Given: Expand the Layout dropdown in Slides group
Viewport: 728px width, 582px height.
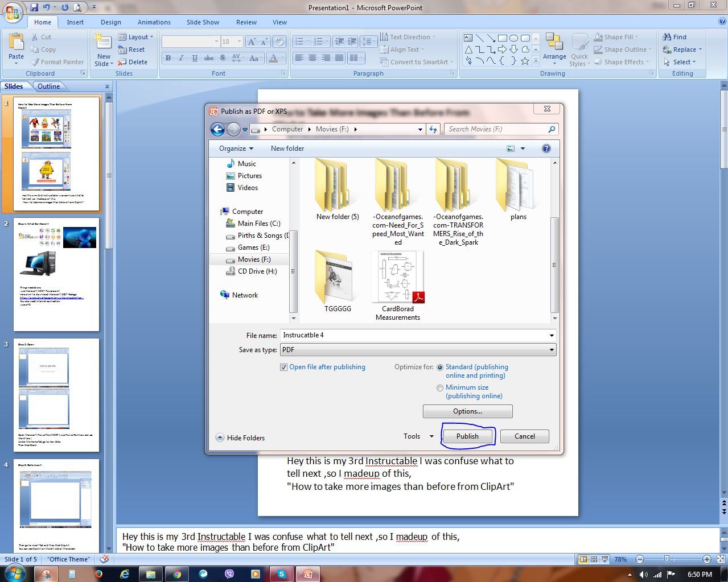Looking at the screenshot, I should [137, 37].
